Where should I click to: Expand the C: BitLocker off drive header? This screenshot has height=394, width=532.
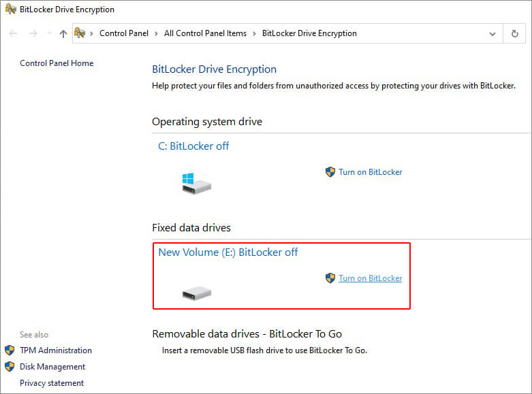pyautogui.click(x=193, y=146)
